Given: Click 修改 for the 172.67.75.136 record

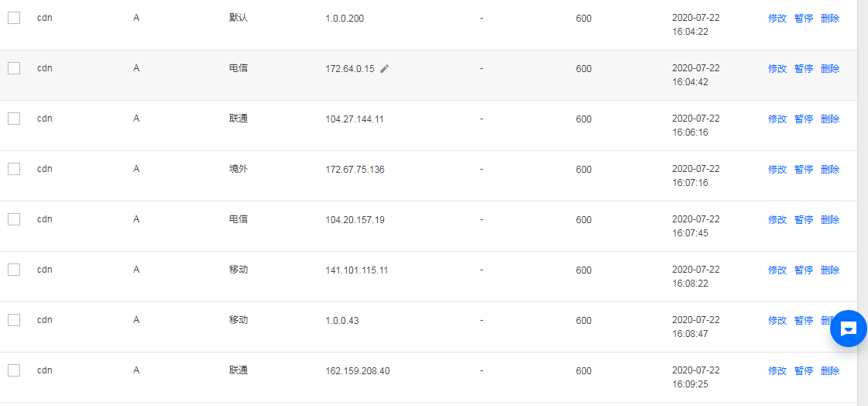Looking at the screenshot, I should (x=777, y=170).
